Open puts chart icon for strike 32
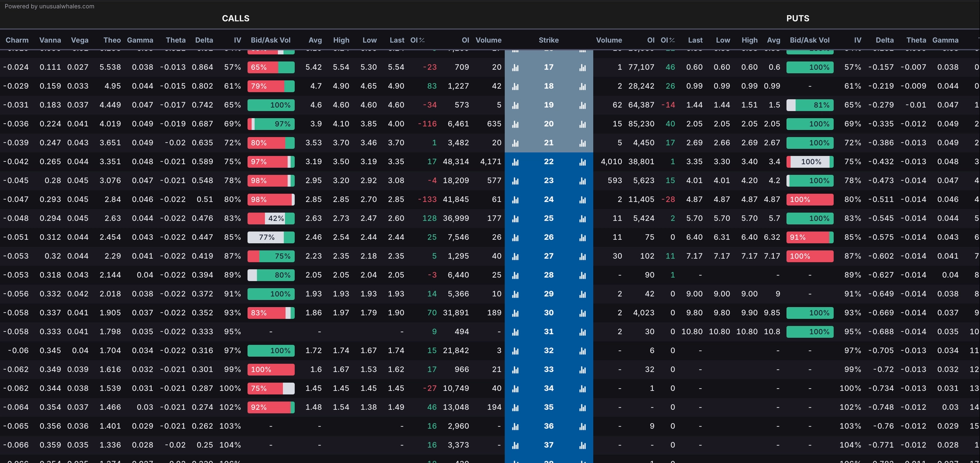 pos(582,351)
